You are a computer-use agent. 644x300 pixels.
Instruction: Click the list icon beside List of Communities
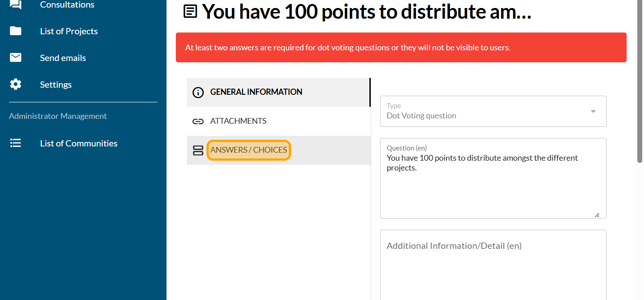(x=16, y=143)
